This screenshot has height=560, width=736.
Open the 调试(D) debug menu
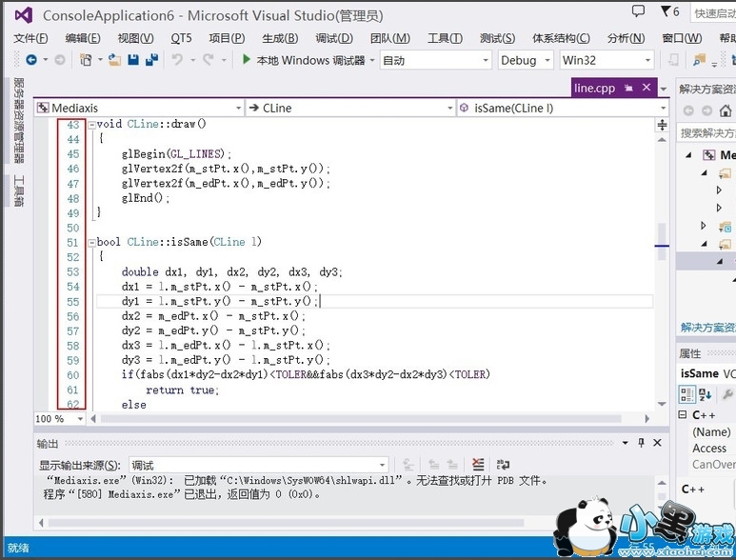tap(333, 38)
